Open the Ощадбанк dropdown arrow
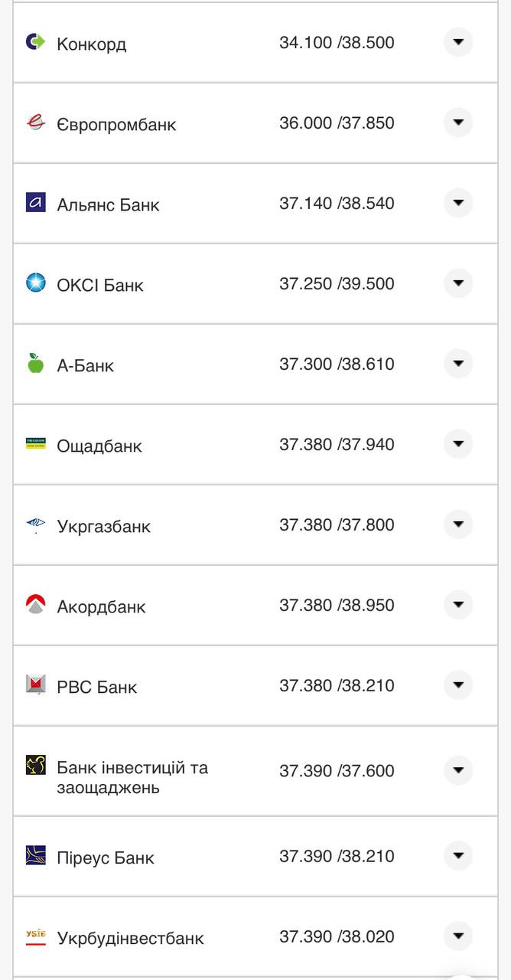The height and width of the screenshot is (980, 511). pos(458,444)
